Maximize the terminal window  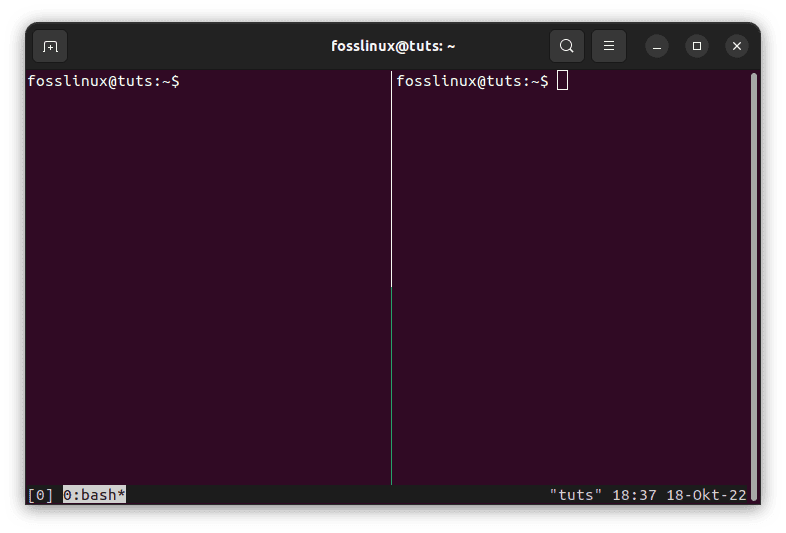697,46
